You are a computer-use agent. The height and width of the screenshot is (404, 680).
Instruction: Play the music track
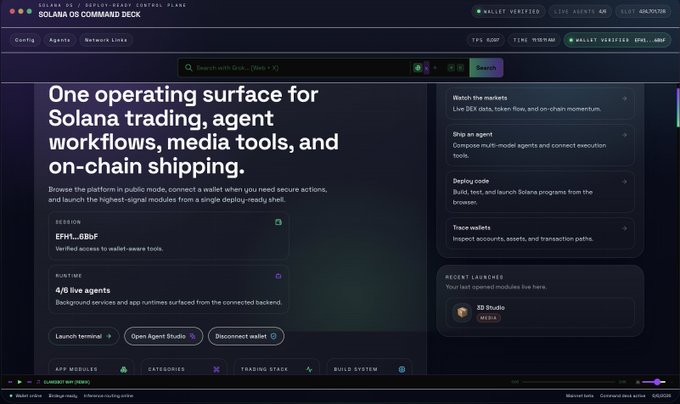click(x=20, y=382)
